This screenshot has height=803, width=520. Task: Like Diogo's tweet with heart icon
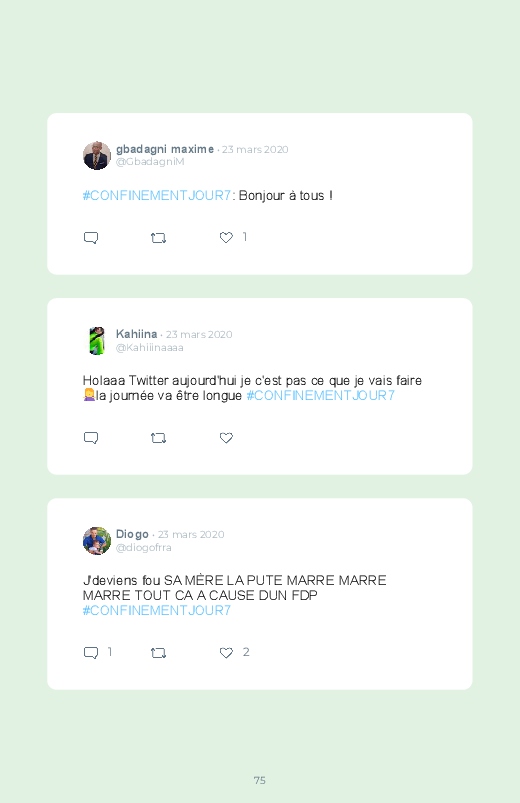pos(226,652)
